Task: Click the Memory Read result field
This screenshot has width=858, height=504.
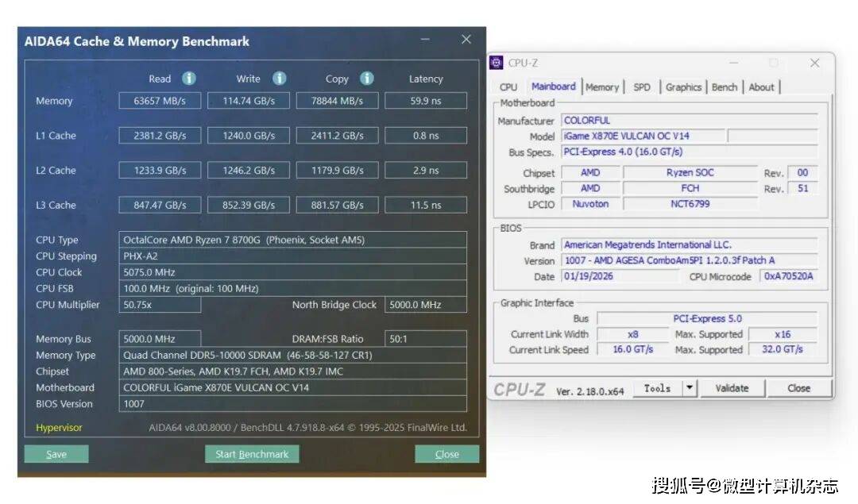Action: pyautogui.click(x=160, y=101)
